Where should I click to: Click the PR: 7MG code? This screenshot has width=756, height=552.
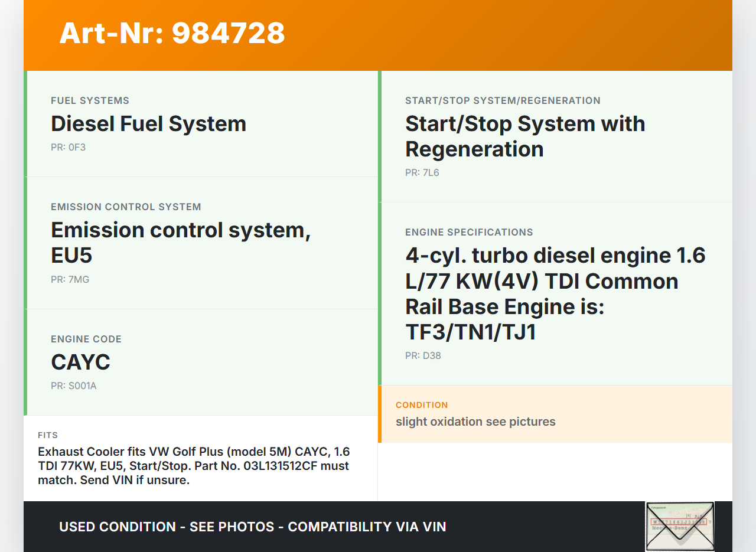point(70,279)
